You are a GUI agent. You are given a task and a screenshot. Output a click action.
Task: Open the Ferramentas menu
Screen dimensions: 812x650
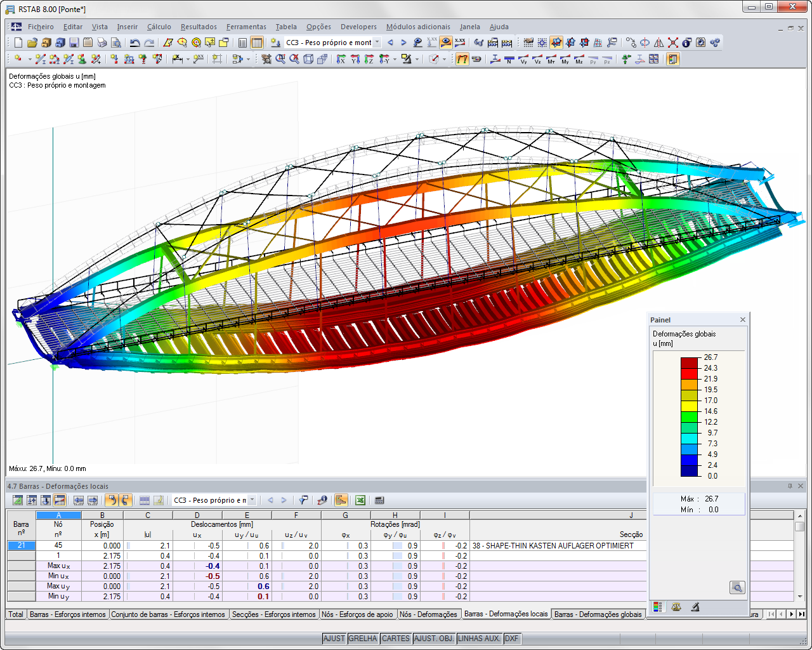[246, 27]
